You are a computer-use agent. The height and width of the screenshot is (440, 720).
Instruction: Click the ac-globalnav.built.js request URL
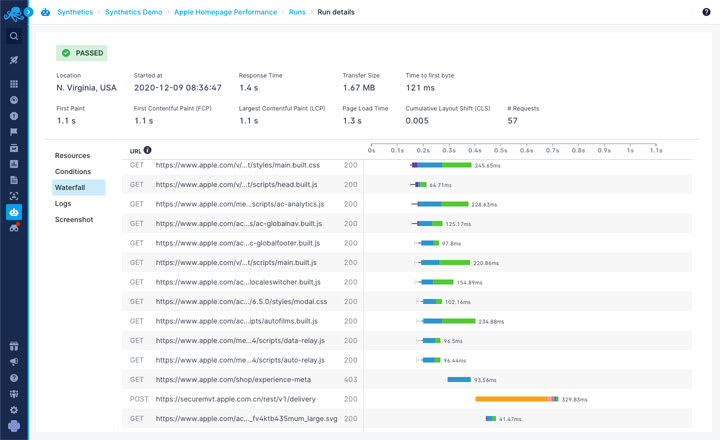pos(239,224)
